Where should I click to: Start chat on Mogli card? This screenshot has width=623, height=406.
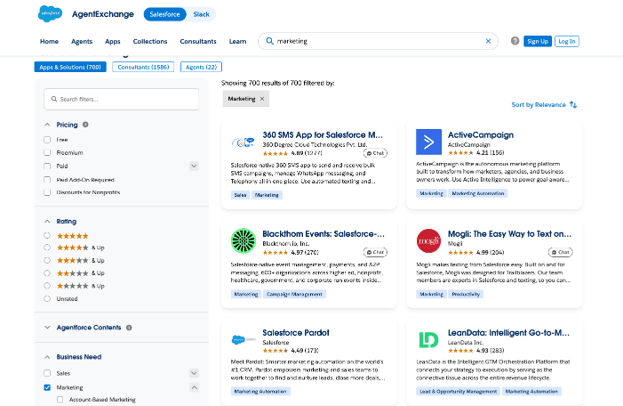pyautogui.click(x=560, y=252)
